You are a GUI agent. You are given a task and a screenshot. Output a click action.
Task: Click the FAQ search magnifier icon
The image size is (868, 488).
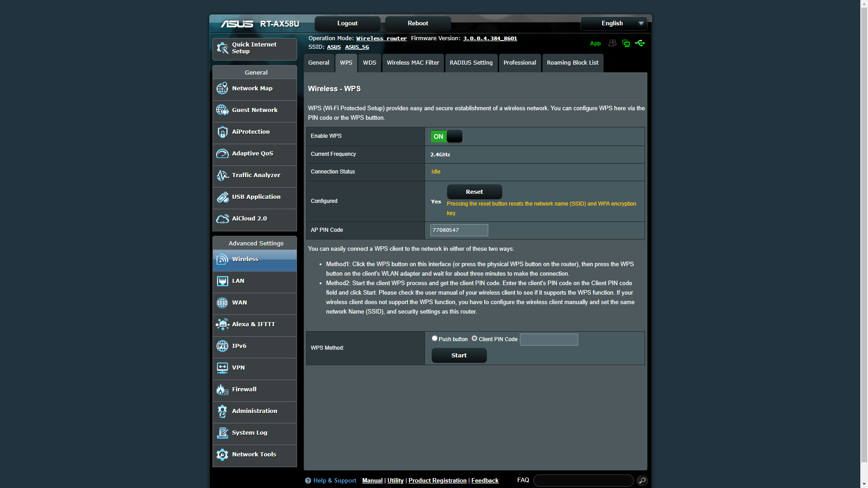642,481
